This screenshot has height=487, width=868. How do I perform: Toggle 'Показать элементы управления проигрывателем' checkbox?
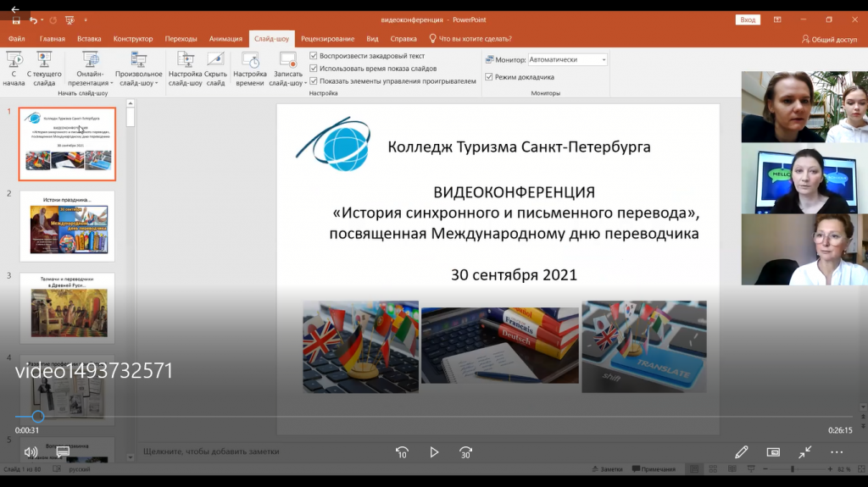coord(314,80)
